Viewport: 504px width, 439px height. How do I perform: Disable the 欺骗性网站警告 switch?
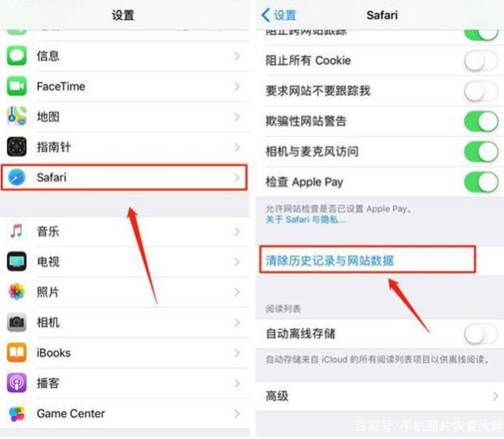pyautogui.click(x=481, y=121)
